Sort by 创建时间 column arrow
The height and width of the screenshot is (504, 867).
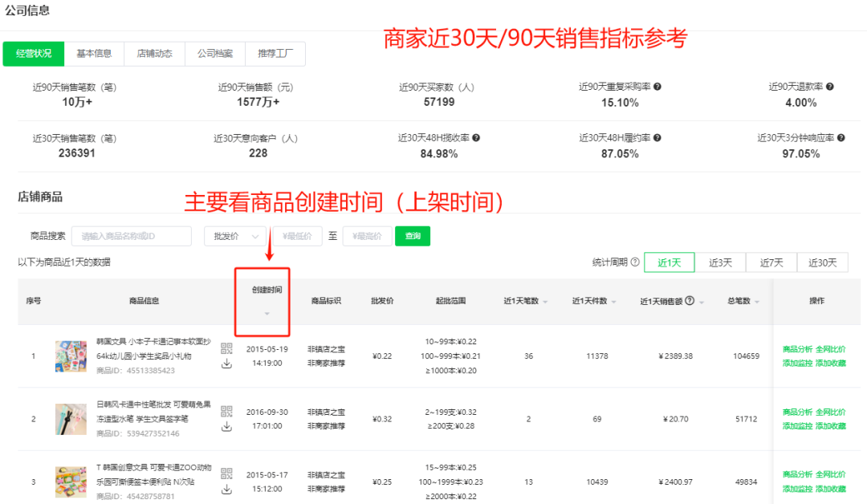click(267, 313)
